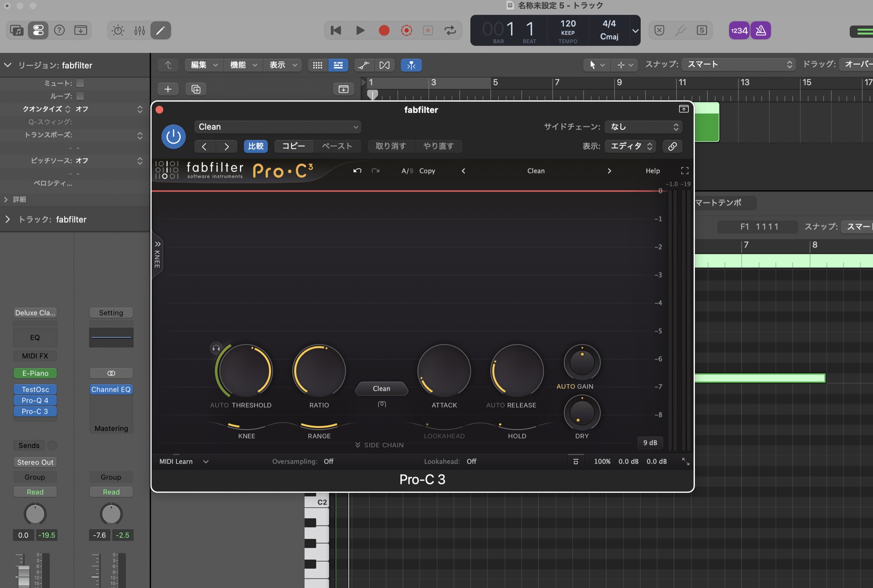Open the 表示 エディタ dropdown in plugin header
The height and width of the screenshot is (588, 873).
click(x=630, y=146)
